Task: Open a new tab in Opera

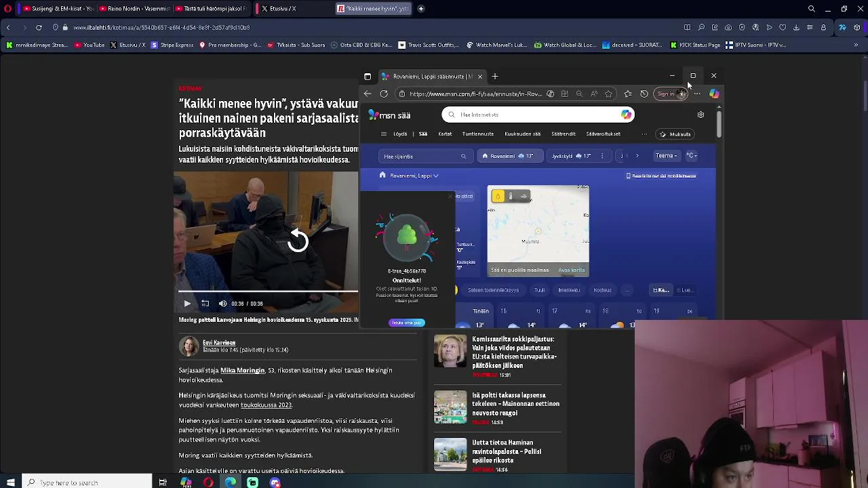Action: pos(420,9)
